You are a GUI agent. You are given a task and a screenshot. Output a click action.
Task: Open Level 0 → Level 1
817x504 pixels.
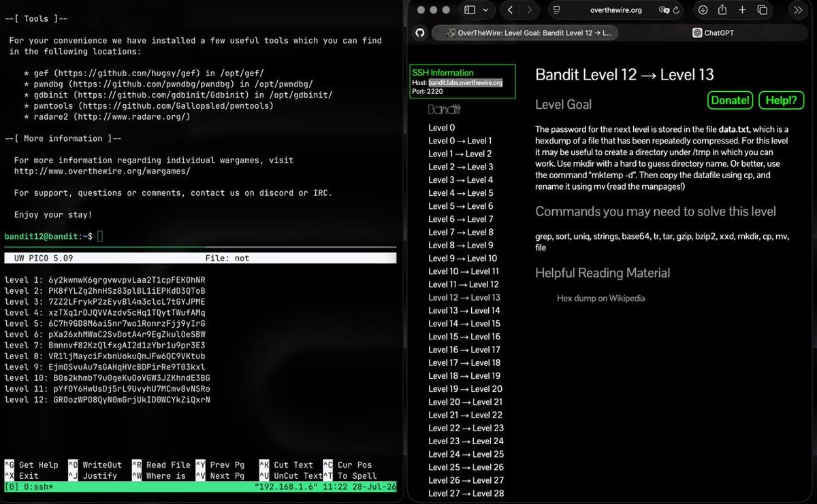[x=460, y=141]
